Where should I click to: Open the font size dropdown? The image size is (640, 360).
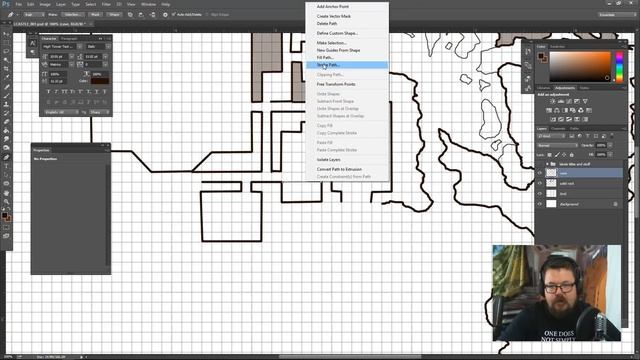click(71, 56)
